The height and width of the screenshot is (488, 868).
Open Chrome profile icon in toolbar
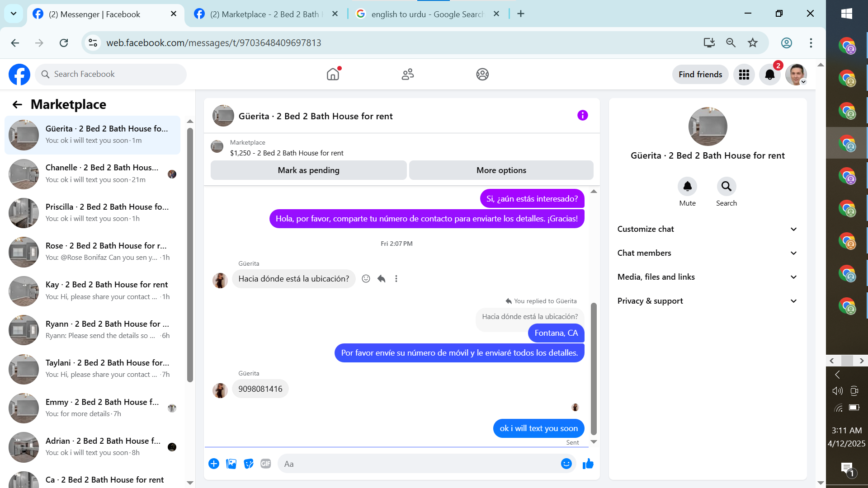(787, 43)
